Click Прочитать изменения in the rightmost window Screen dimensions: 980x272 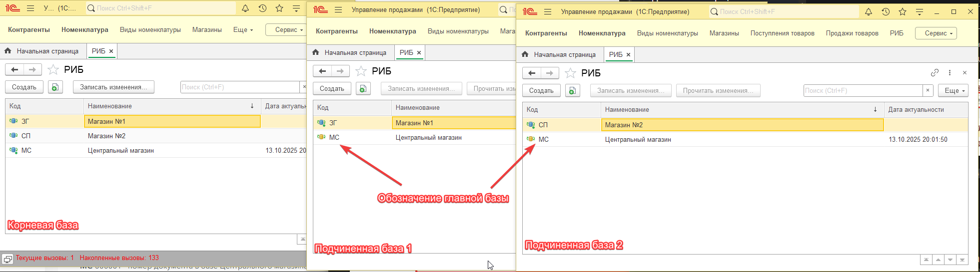tap(718, 91)
